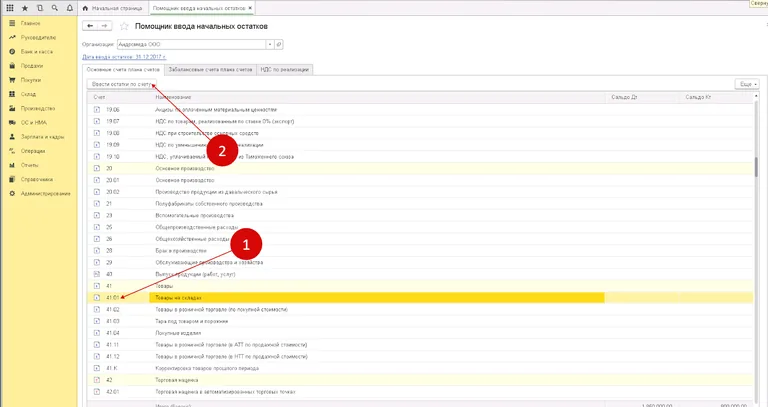Screen dimensions: 768x407
Task: Click the back navigation arrow
Action: 92,25
